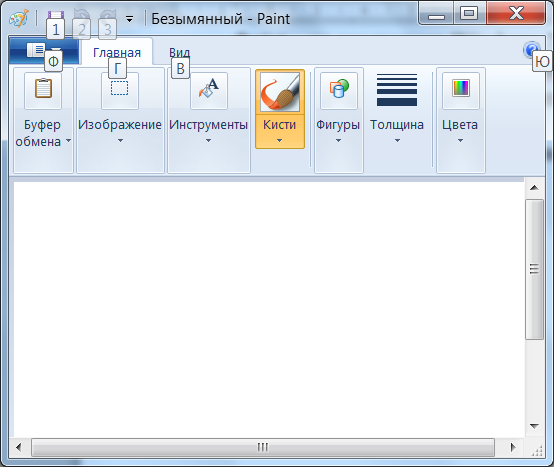Open the Толщина thickness dropdown arrow
Screen dimensions: 554x467
point(397,141)
